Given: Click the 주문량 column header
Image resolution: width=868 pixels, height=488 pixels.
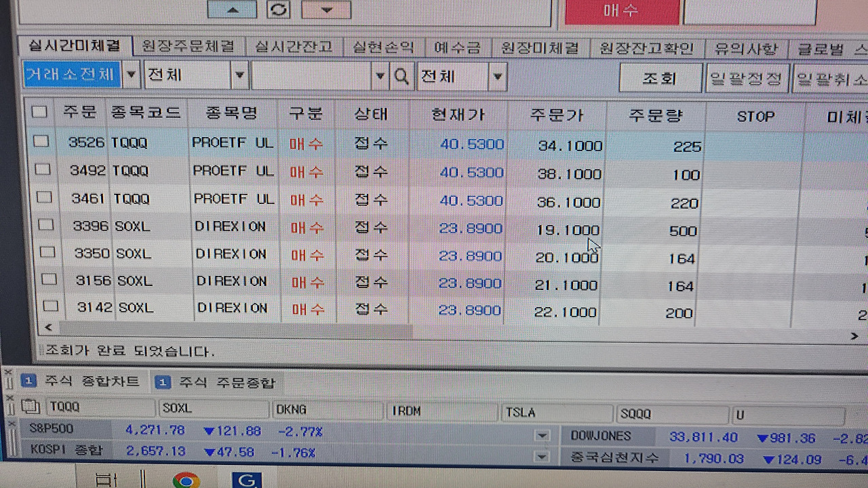Looking at the screenshot, I should point(656,117).
